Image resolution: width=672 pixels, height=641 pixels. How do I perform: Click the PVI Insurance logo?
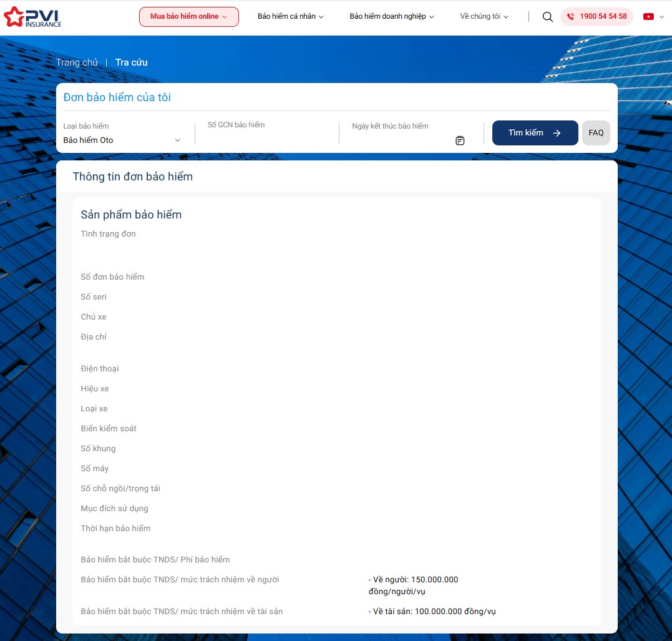(32, 17)
